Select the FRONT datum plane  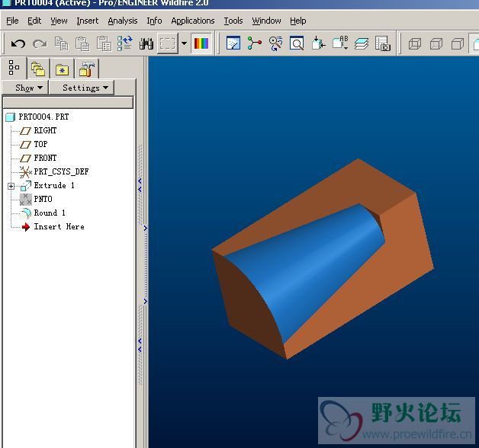click(x=45, y=158)
